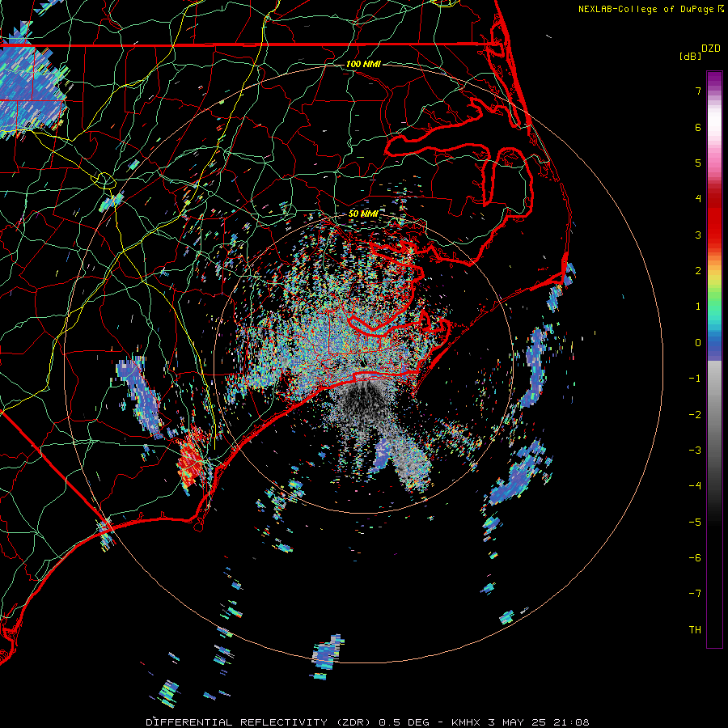Screen dimensions: 728x728
Task: Pick the 7 value on the color scale
Action: [698, 91]
